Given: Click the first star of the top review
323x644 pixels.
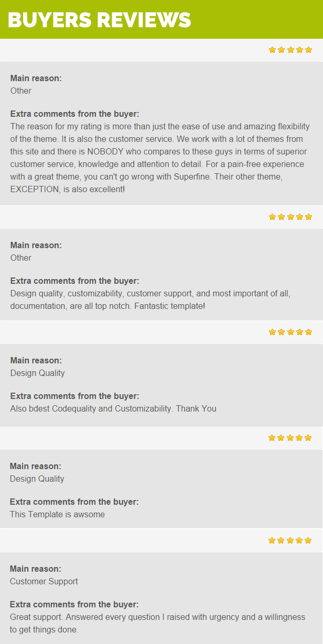Looking at the screenshot, I should pos(272,50).
